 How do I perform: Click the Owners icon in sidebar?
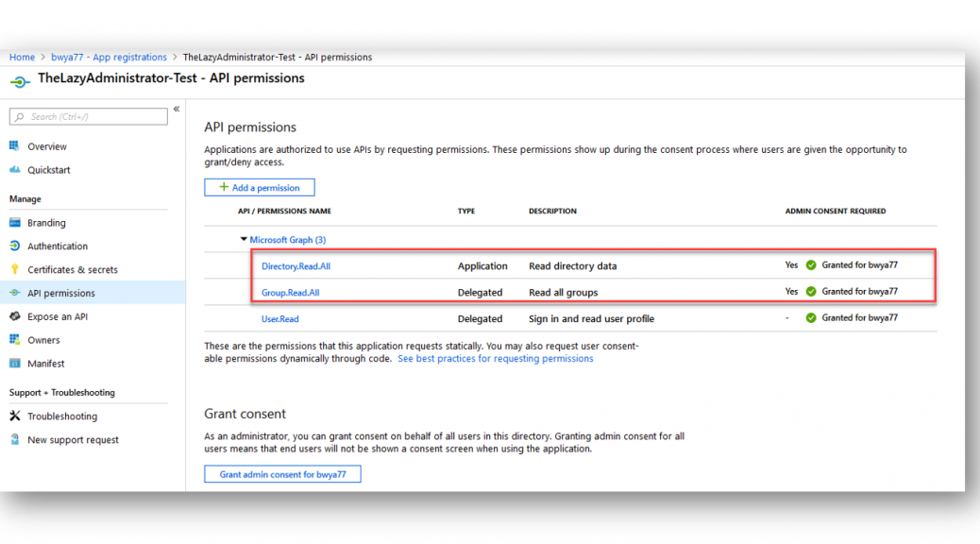pyautogui.click(x=14, y=340)
